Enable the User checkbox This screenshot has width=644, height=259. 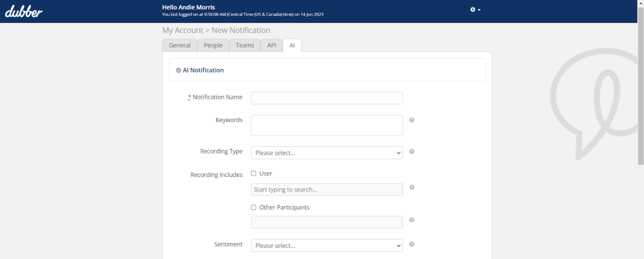coord(254,174)
